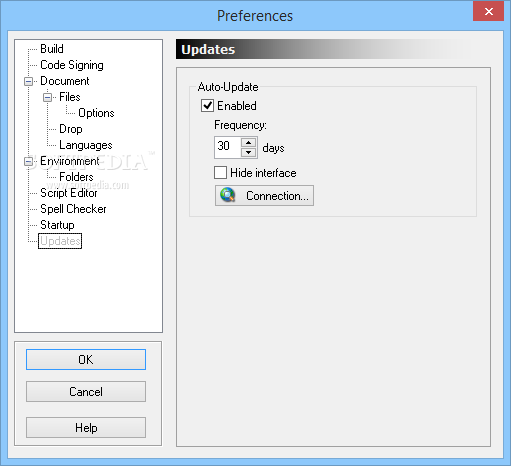Image resolution: width=511 pixels, height=466 pixels.
Task: Collapse the Environment tree node
Action: coord(29,161)
